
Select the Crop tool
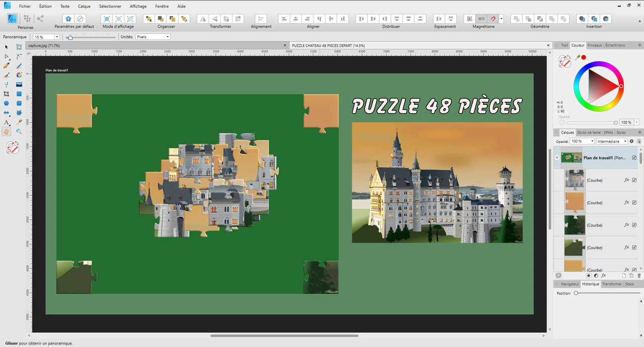pos(7,94)
